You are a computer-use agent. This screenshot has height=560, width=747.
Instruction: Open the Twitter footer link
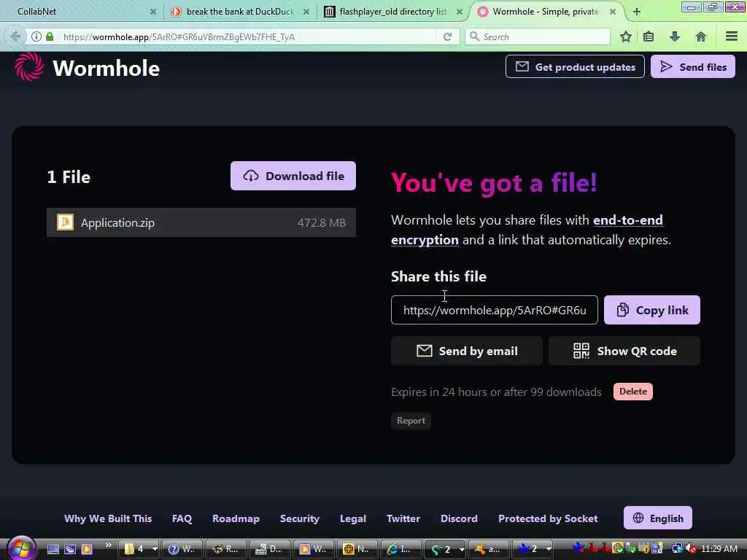(x=403, y=518)
